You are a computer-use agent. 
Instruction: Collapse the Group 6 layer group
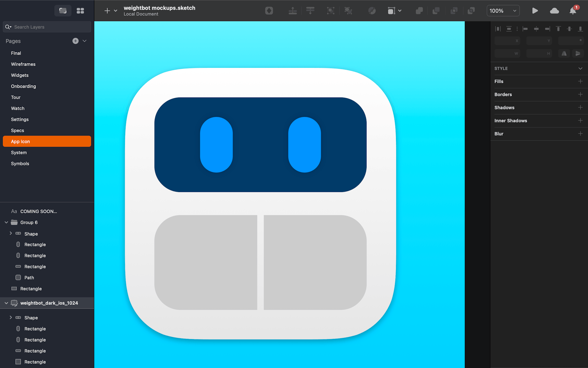(x=6, y=222)
